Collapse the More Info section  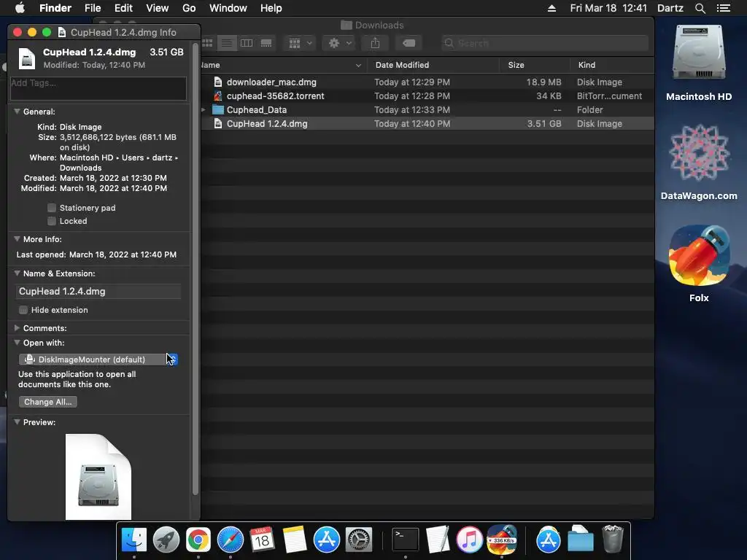17,239
